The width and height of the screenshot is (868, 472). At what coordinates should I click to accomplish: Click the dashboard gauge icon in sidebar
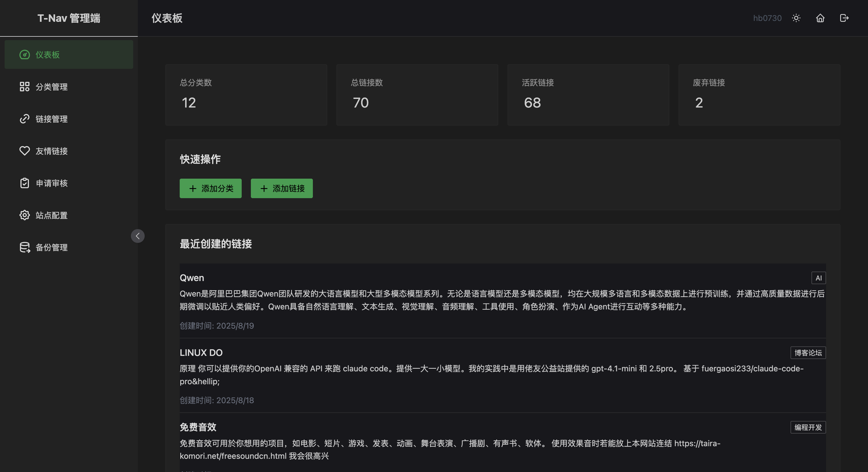pos(25,54)
